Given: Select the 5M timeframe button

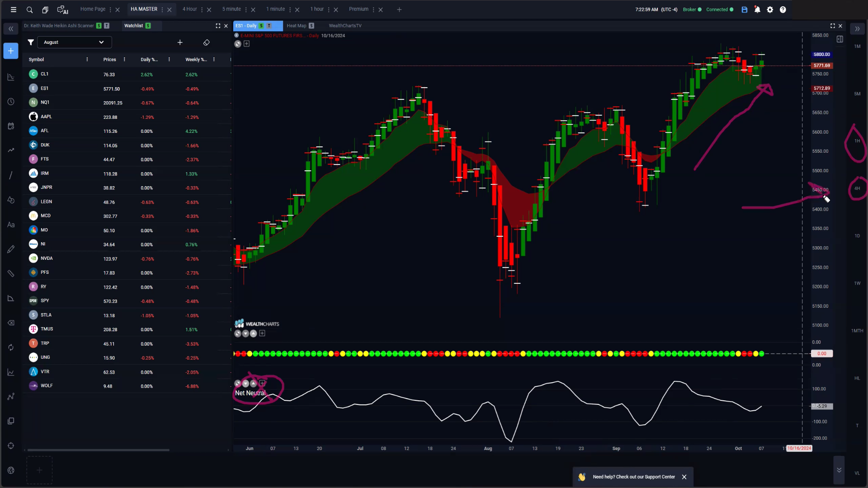Looking at the screenshot, I should point(857,94).
